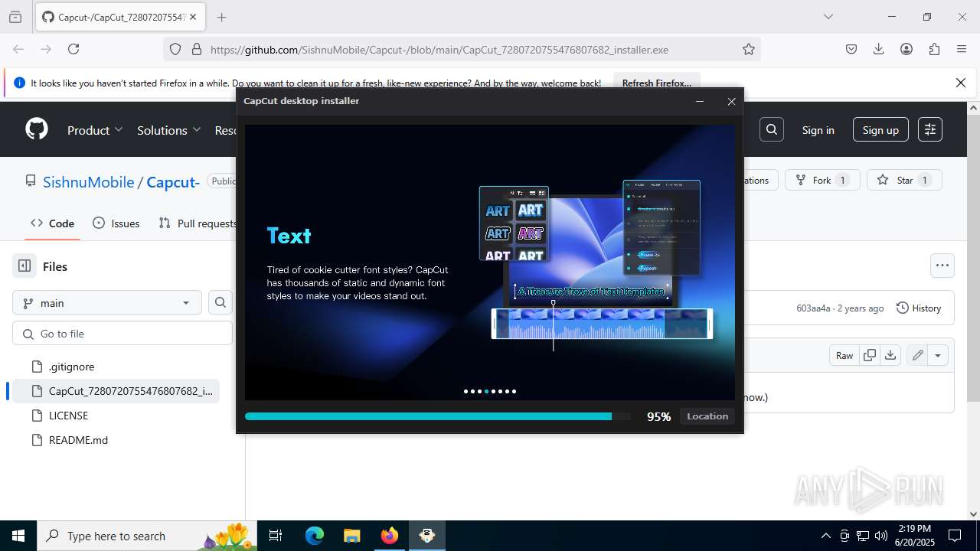Viewport: 980px width, 551px height.
Task: Select the first slideshow dot in installer
Action: 465,391
